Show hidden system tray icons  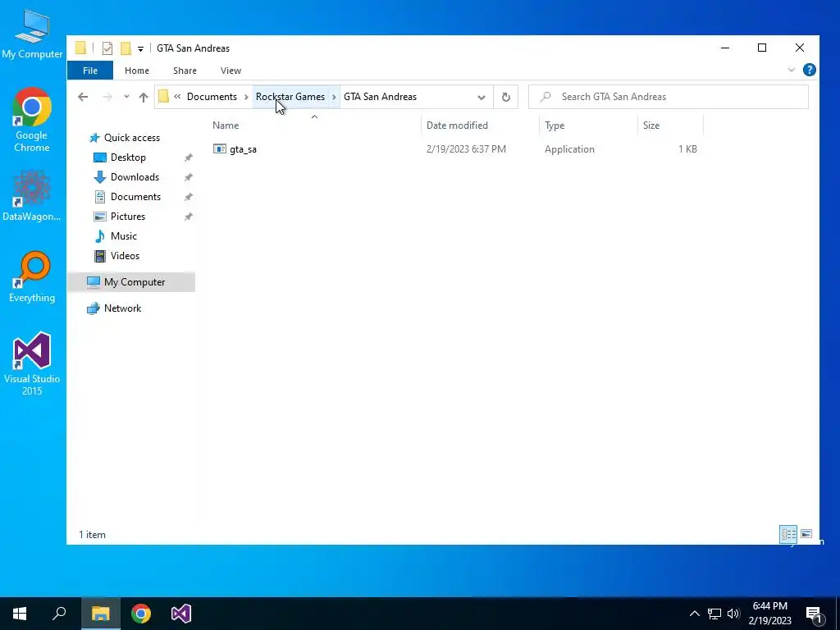[x=694, y=614]
